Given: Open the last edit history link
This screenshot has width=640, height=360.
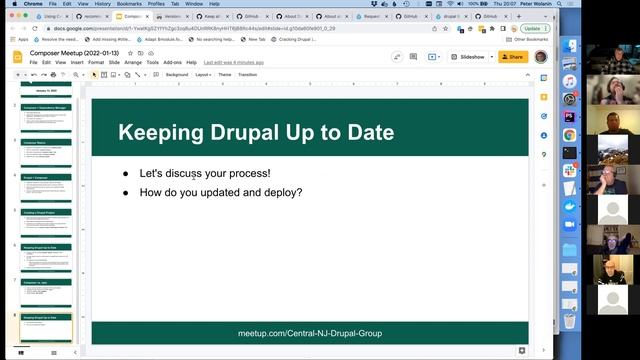Looking at the screenshot, I should [x=233, y=62].
